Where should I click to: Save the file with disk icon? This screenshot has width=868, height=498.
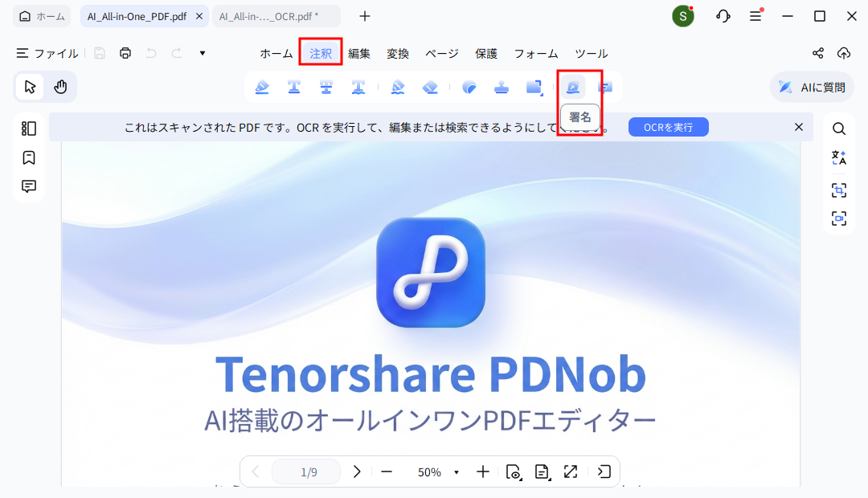(x=100, y=53)
